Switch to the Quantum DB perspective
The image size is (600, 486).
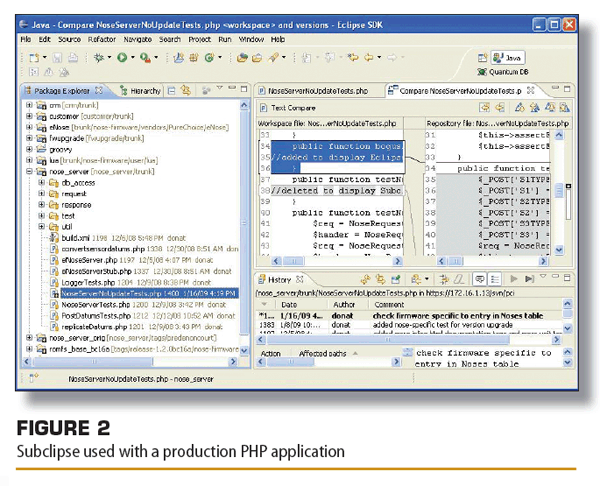click(x=503, y=72)
